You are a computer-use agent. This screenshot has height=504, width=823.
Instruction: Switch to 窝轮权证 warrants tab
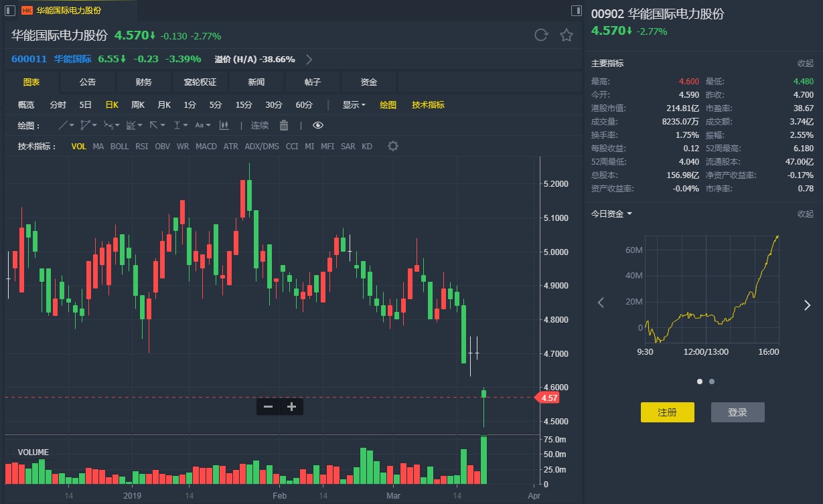coord(200,82)
